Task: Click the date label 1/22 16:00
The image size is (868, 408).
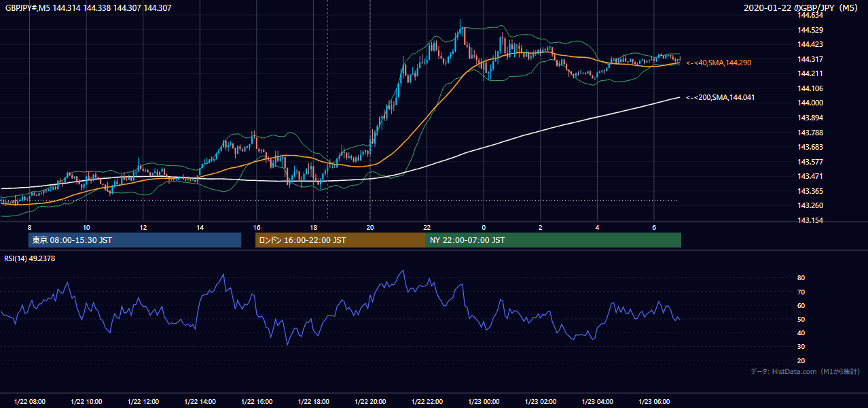Action: (256, 402)
